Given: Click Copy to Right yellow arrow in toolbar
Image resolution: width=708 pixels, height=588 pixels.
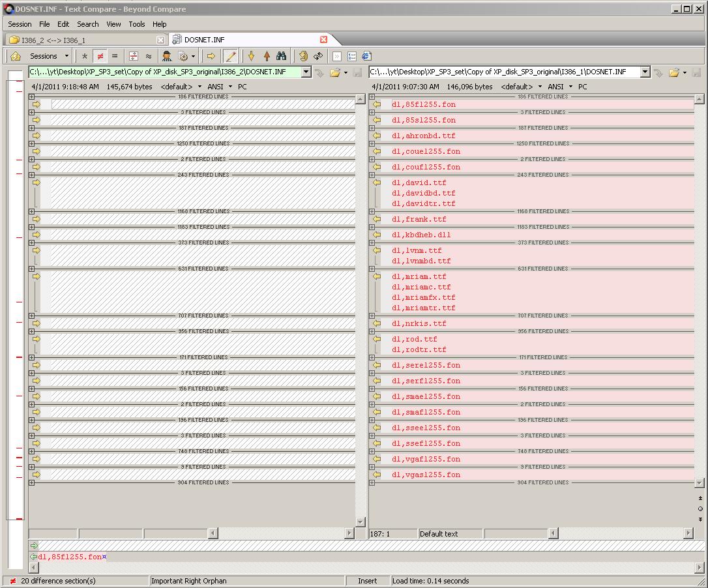Looking at the screenshot, I should point(211,56).
